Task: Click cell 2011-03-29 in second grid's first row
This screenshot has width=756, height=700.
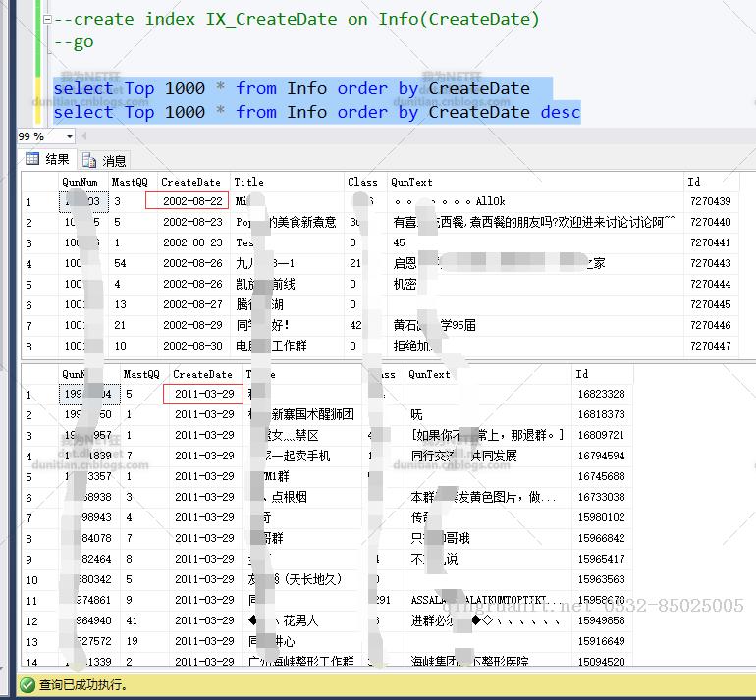Action: point(203,394)
